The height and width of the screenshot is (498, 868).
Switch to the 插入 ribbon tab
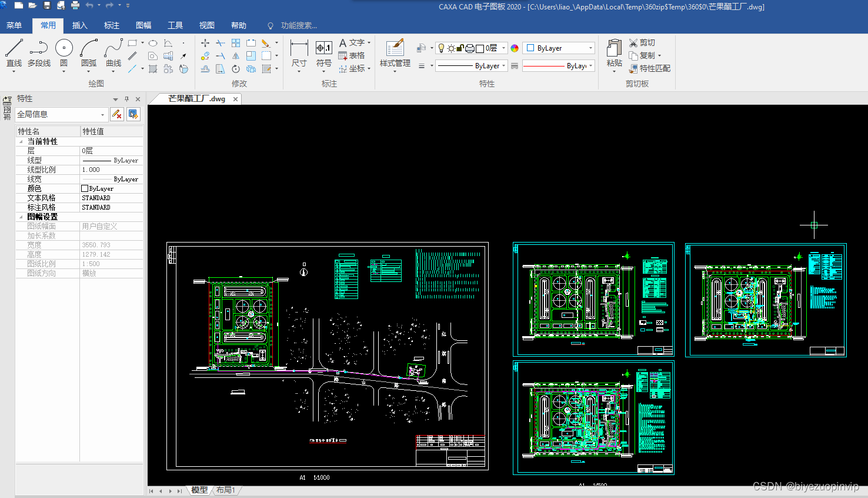[79, 25]
